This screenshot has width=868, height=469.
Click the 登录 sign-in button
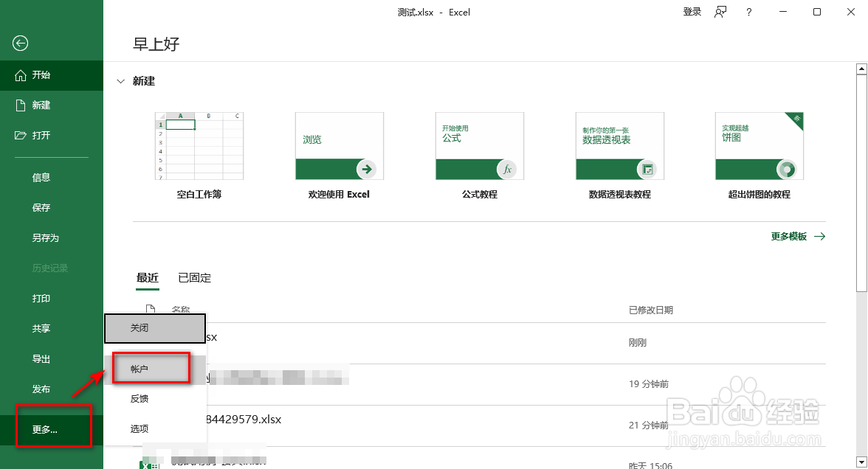[x=692, y=12]
